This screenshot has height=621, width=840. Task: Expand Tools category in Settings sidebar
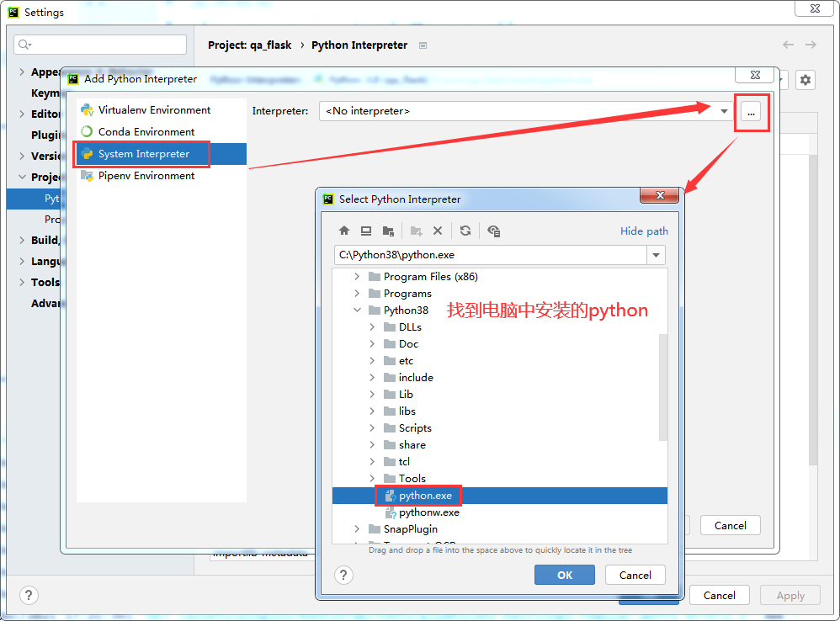pos(22,282)
